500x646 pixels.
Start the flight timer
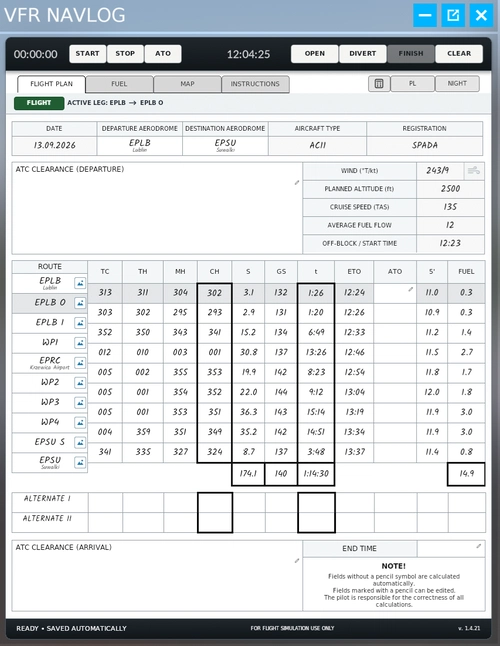coord(87,54)
